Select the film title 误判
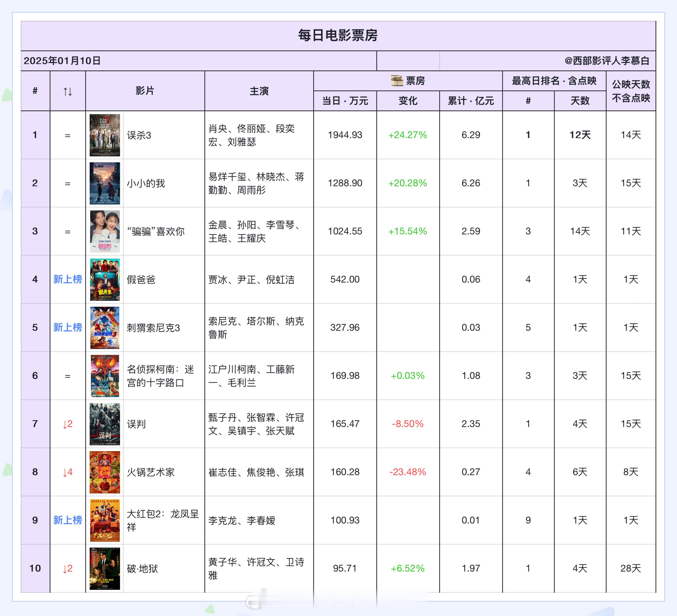Screen dimensions: 677x616 [x=136, y=424]
